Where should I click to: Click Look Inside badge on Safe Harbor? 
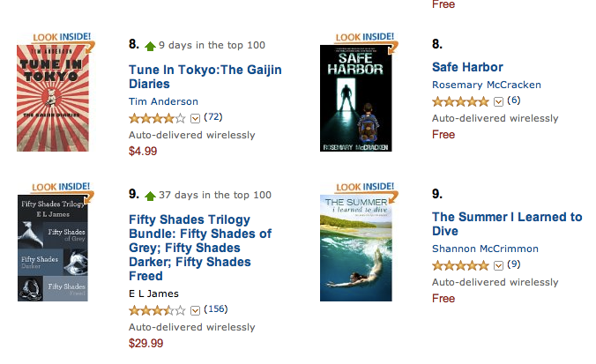click(x=364, y=38)
